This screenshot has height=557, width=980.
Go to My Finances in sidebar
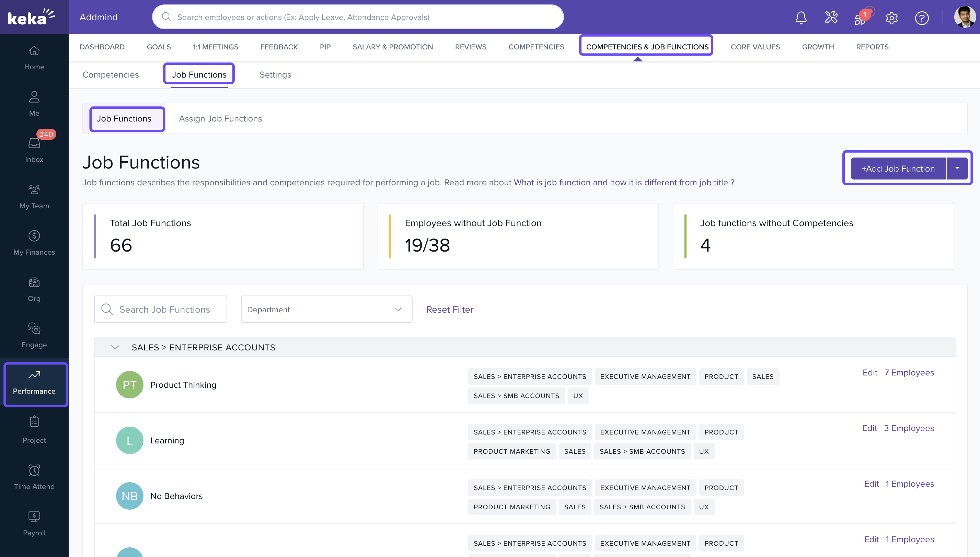34,243
